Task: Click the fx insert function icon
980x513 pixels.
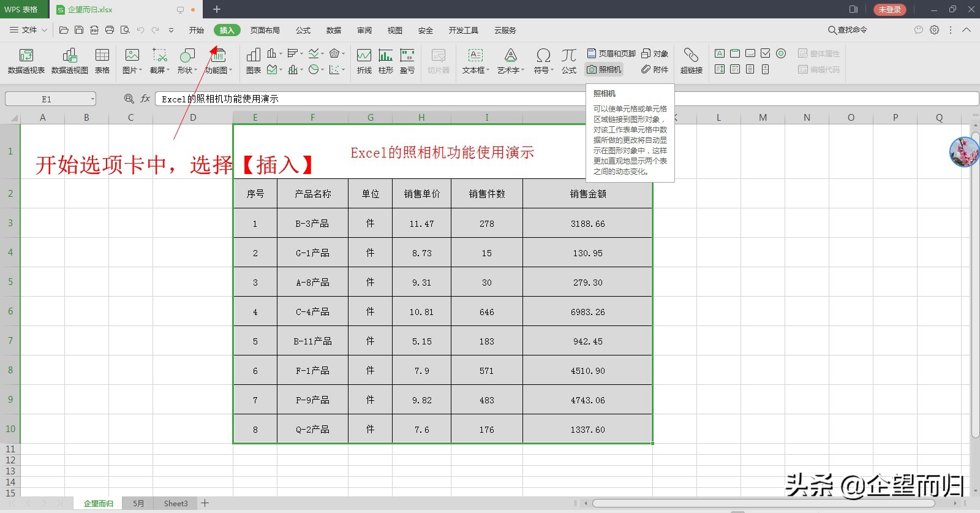Action: 145,99
